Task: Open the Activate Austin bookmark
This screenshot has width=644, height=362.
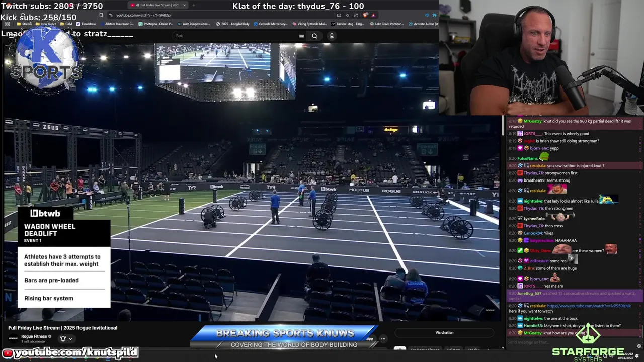Action: coord(423,24)
